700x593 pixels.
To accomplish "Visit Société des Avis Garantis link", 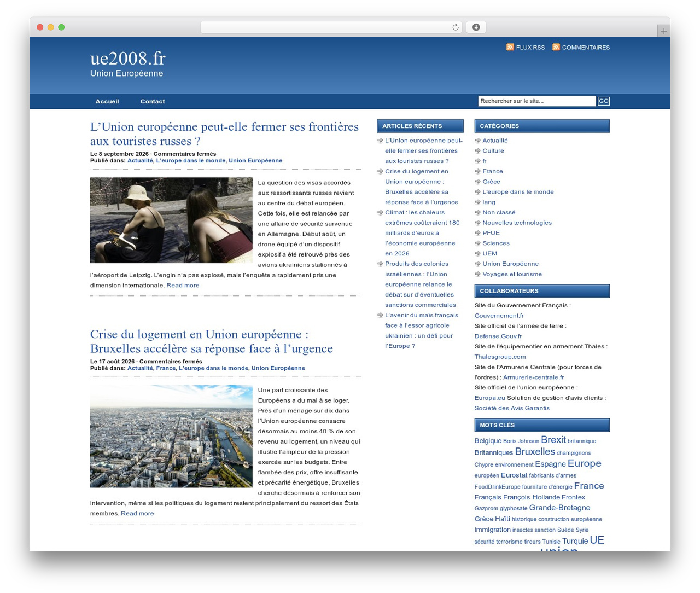I will click(512, 408).
